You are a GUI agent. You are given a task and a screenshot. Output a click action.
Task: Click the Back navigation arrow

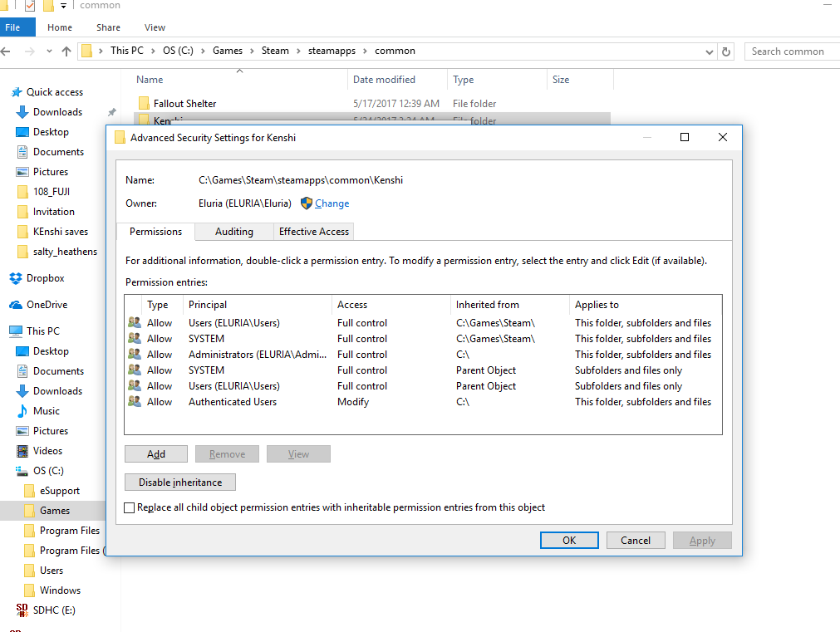pyautogui.click(x=6, y=51)
